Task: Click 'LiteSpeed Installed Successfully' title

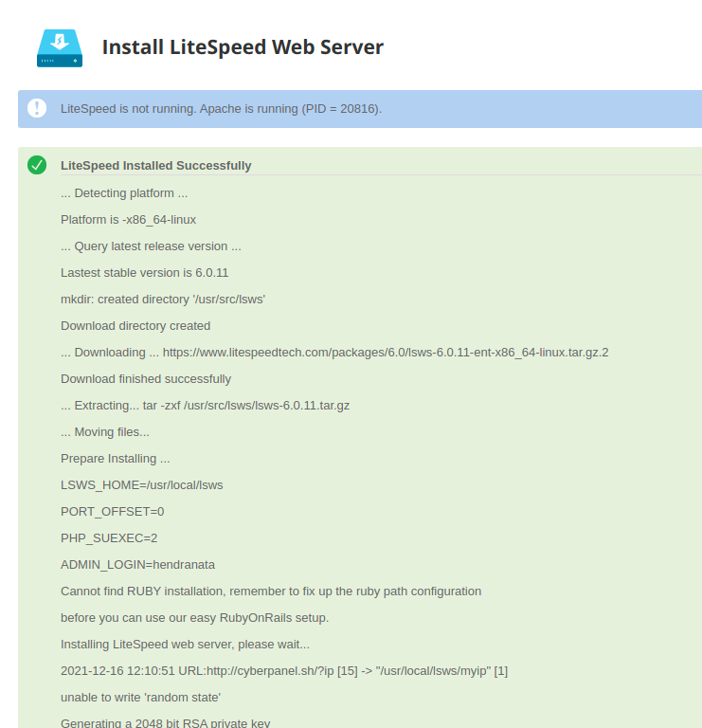Action: (156, 166)
